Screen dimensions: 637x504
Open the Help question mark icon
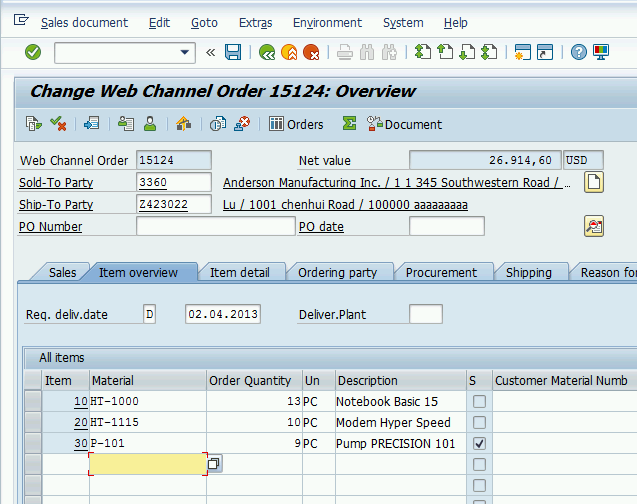(x=578, y=52)
